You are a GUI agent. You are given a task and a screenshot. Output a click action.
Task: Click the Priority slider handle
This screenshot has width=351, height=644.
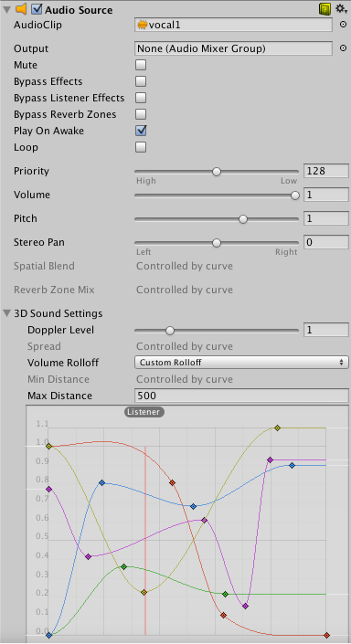point(217,172)
